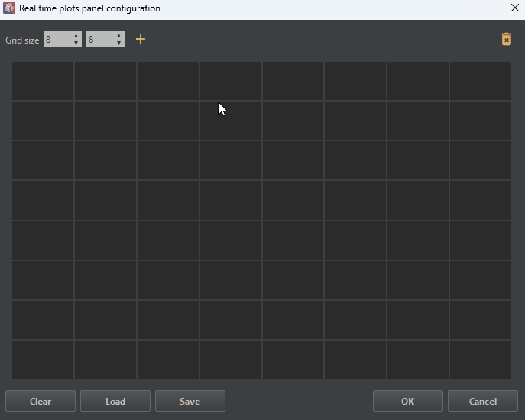Increase the second Grid size value
The image size is (525, 420).
pyautogui.click(x=118, y=35)
